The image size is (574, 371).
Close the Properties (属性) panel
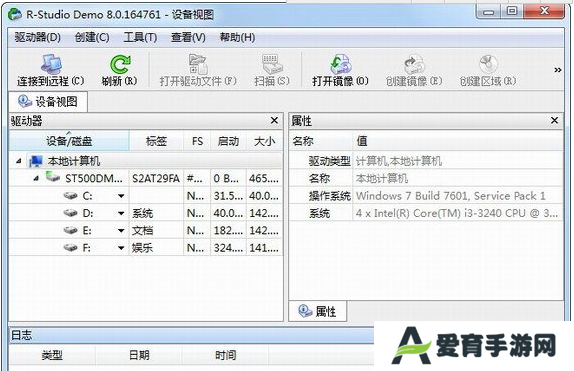point(555,120)
